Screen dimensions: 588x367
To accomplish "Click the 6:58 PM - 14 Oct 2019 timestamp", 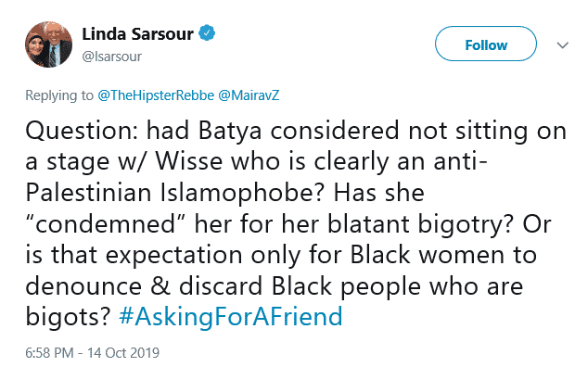I will tap(92, 353).
